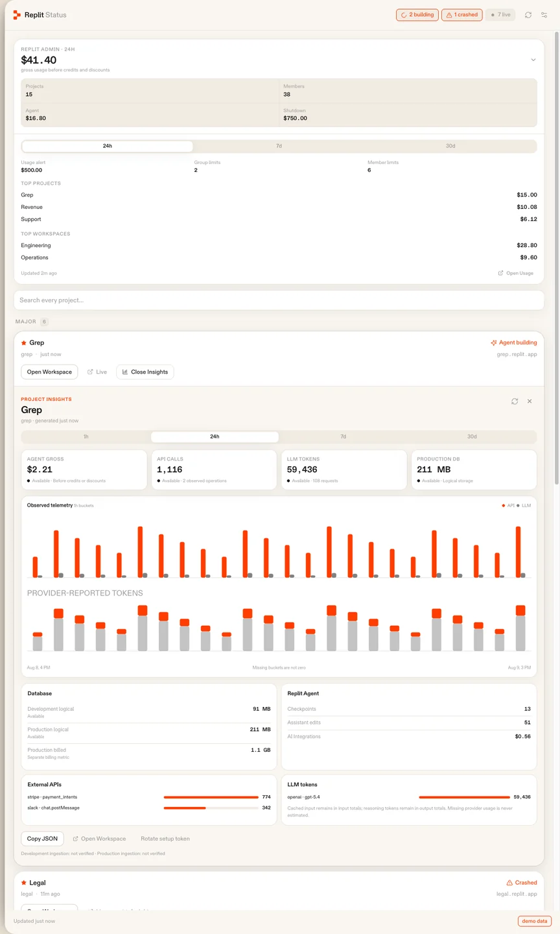
Task: Switch insights range to 7d
Action: [344, 437]
